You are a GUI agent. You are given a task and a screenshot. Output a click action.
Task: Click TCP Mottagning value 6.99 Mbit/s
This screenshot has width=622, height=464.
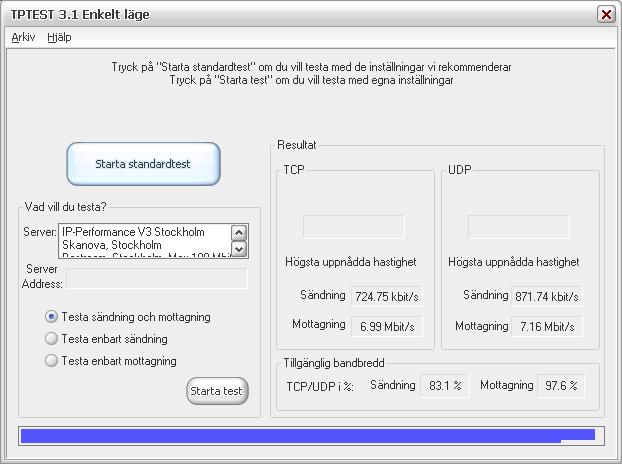tap(386, 326)
